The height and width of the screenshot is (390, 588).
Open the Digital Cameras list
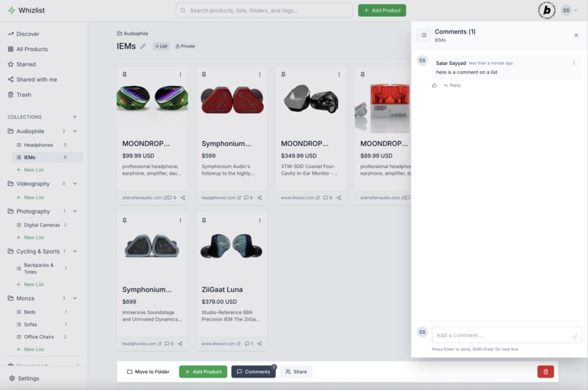(47, 225)
